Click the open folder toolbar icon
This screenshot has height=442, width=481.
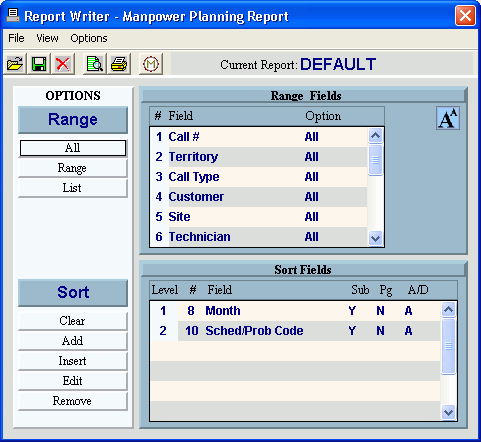pyautogui.click(x=15, y=63)
